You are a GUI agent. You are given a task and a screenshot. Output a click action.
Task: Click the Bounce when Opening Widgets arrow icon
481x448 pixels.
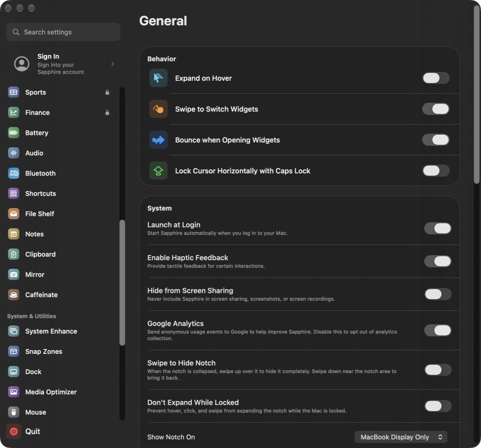[x=158, y=140]
